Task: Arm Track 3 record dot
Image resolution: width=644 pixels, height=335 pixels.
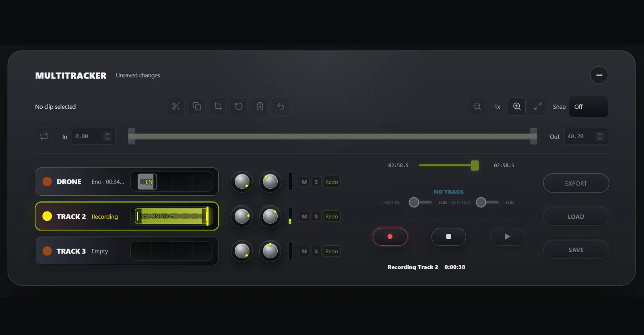Action: pyautogui.click(x=47, y=251)
